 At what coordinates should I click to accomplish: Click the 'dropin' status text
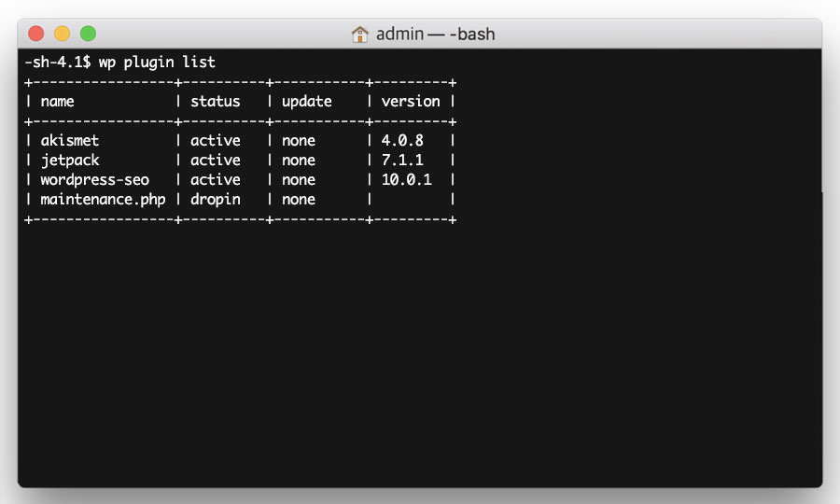(216, 199)
